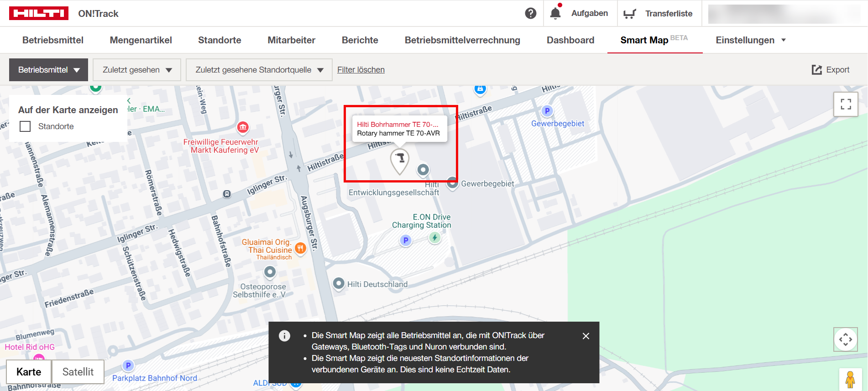
Task: Go to Dashboard tab
Action: click(570, 40)
